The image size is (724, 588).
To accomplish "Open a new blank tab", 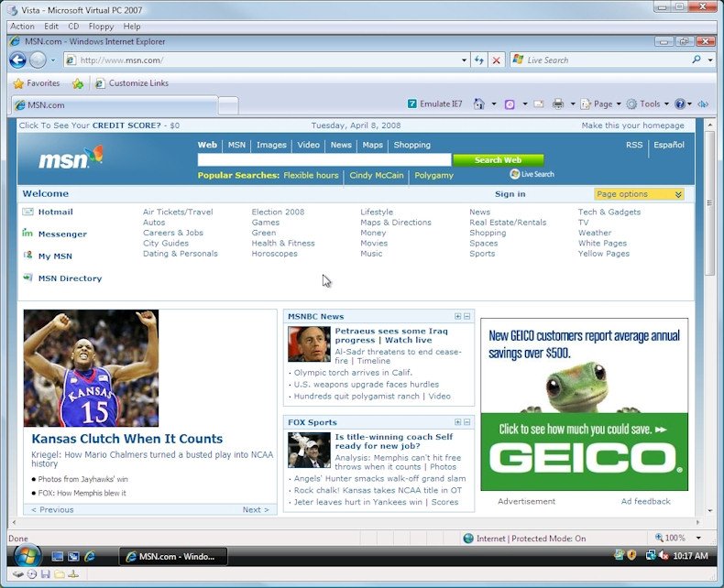I will [x=228, y=105].
